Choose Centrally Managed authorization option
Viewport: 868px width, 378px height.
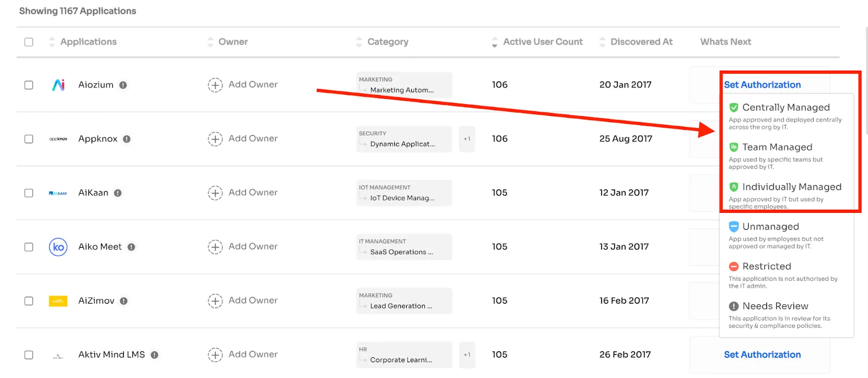pos(786,116)
